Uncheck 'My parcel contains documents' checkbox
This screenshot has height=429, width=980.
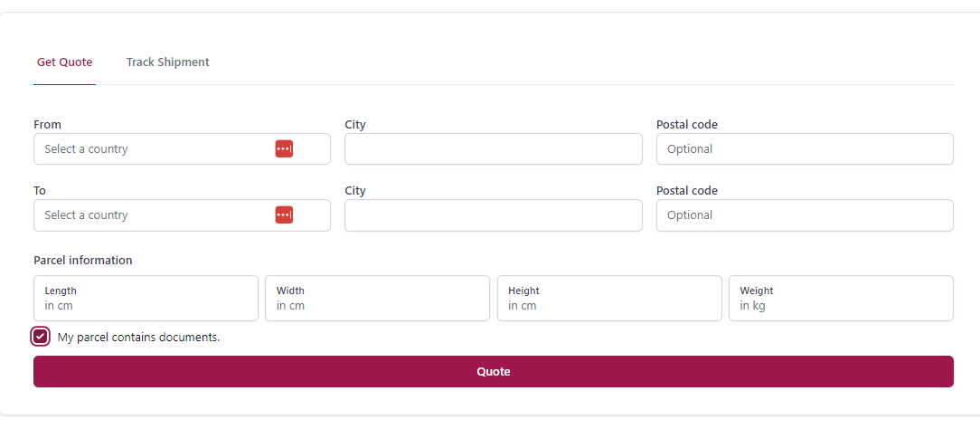tap(40, 337)
